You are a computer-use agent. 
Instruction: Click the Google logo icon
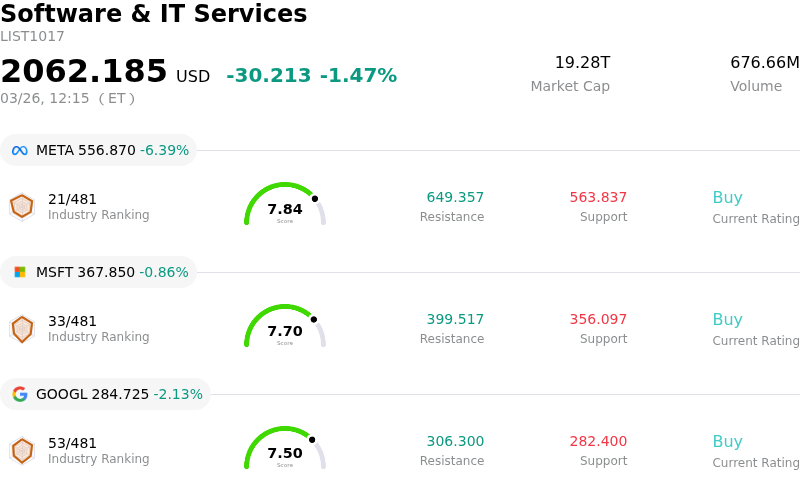click(20, 394)
